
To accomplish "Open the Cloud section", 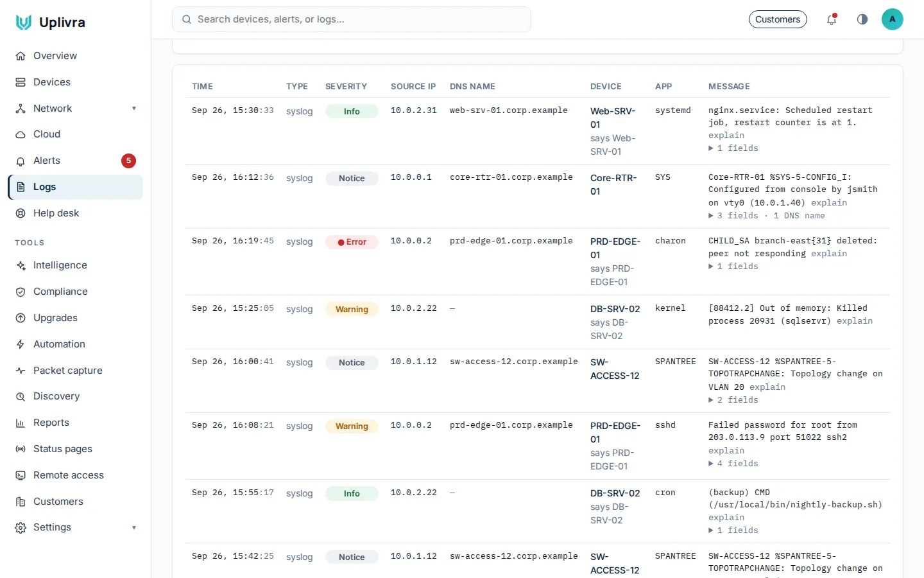I will tap(75, 134).
